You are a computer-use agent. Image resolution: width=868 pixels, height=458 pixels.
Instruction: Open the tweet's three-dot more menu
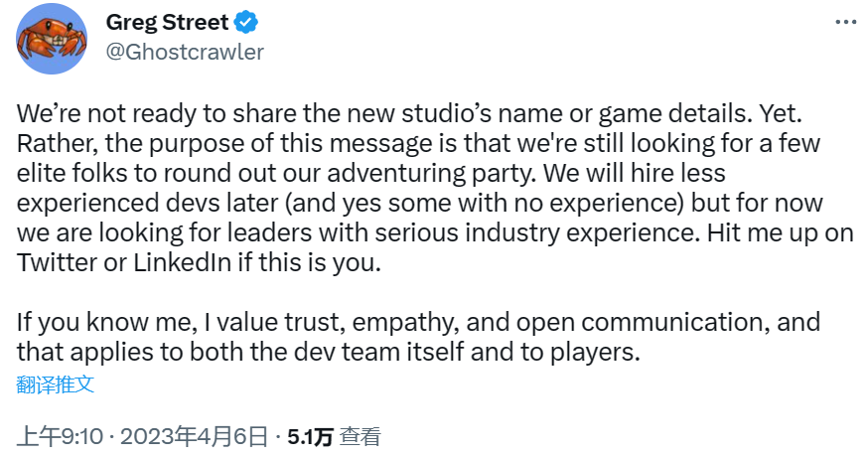(x=844, y=22)
